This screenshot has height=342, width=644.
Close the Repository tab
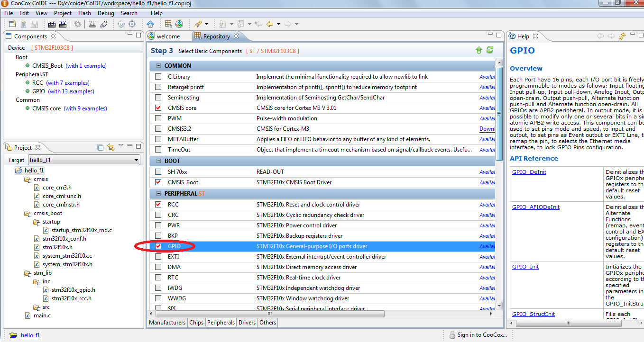(236, 36)
